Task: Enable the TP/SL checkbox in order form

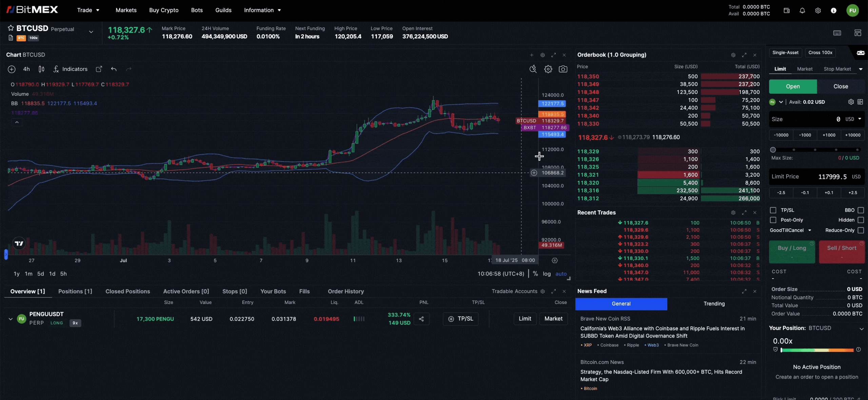Action: (x=773, y=210)
